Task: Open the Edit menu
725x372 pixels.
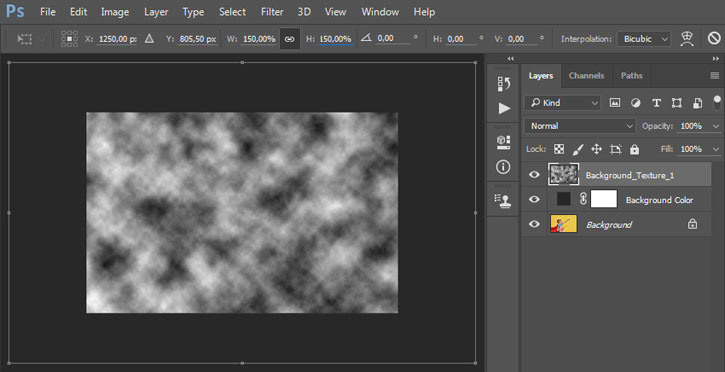Action: 79,12
